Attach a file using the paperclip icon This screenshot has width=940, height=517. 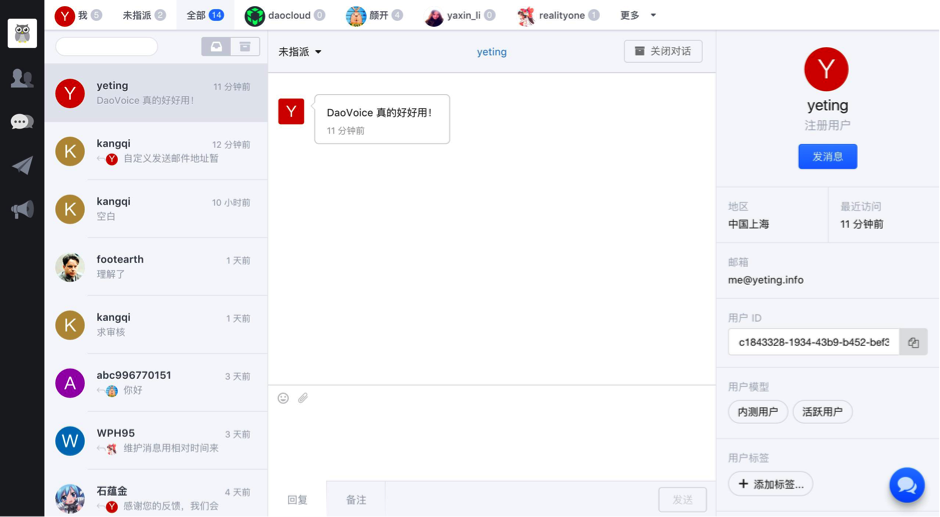pyautogui.click(x=303, y=398)
